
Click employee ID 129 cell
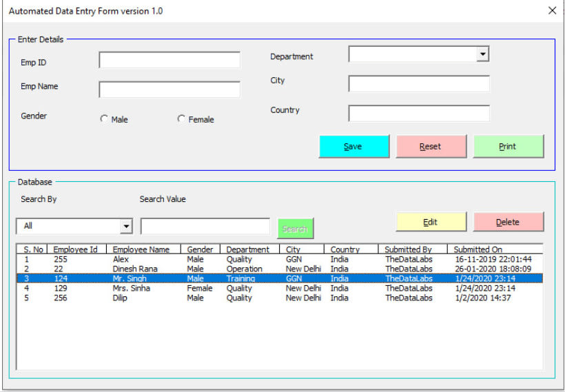tap(61, 288)
